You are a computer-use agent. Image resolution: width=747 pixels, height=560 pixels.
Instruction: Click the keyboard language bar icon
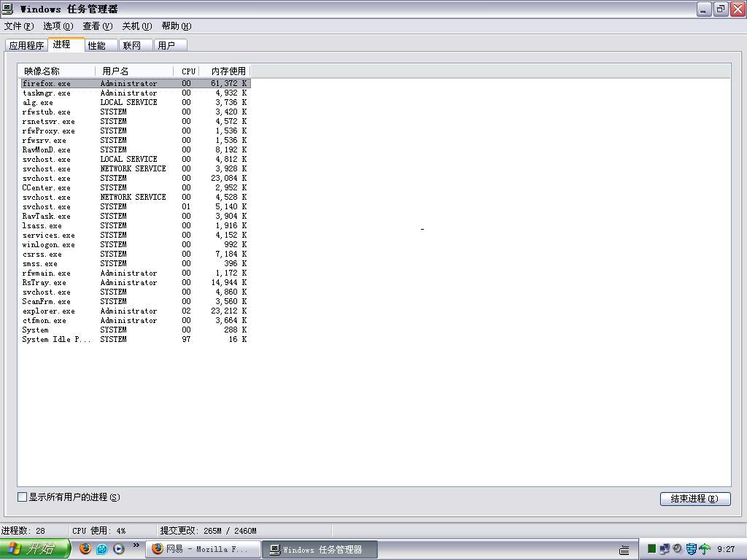pos(624,550)
